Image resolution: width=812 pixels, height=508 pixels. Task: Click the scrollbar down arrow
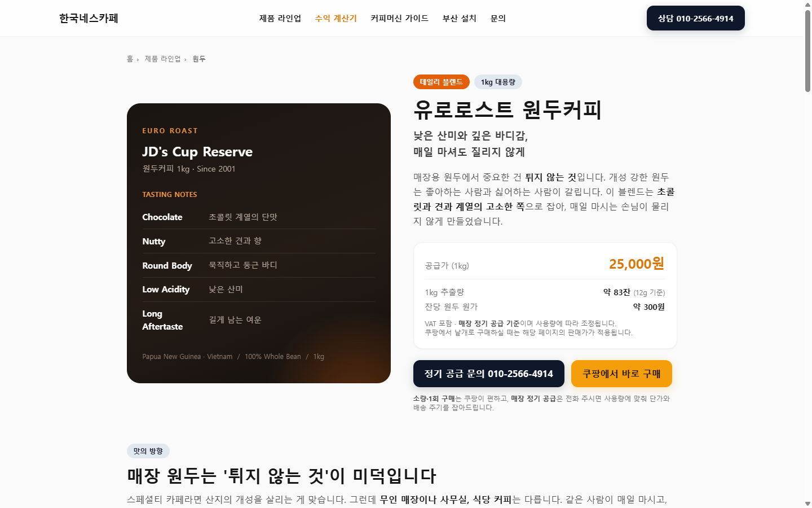(x=807, y=503)
